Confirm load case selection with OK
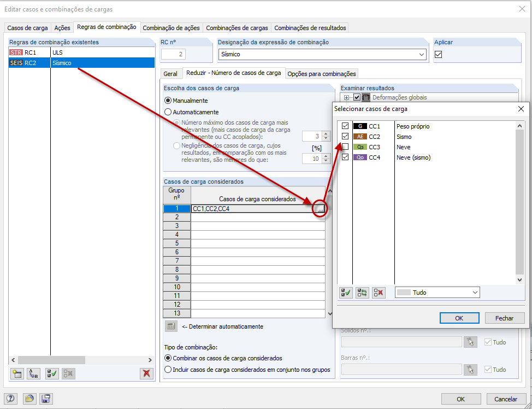Image resolution: width=532 pixels, height=409 pixels. point(460,318)
